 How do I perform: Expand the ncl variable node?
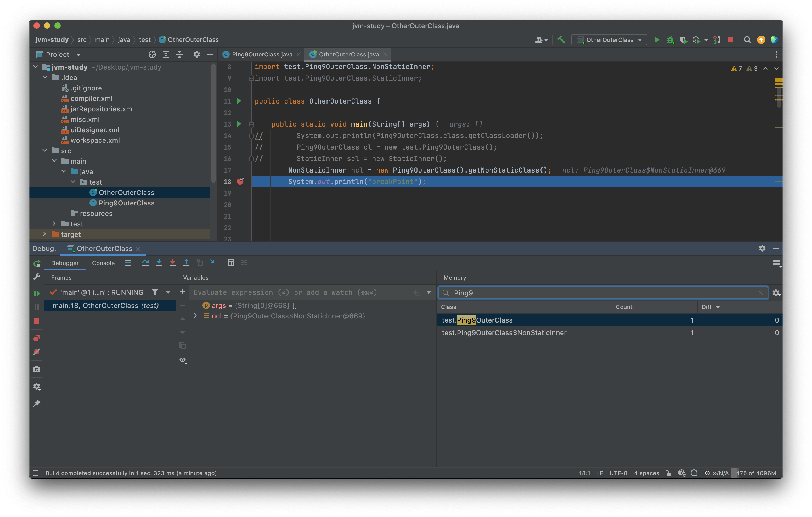[195, 316]
